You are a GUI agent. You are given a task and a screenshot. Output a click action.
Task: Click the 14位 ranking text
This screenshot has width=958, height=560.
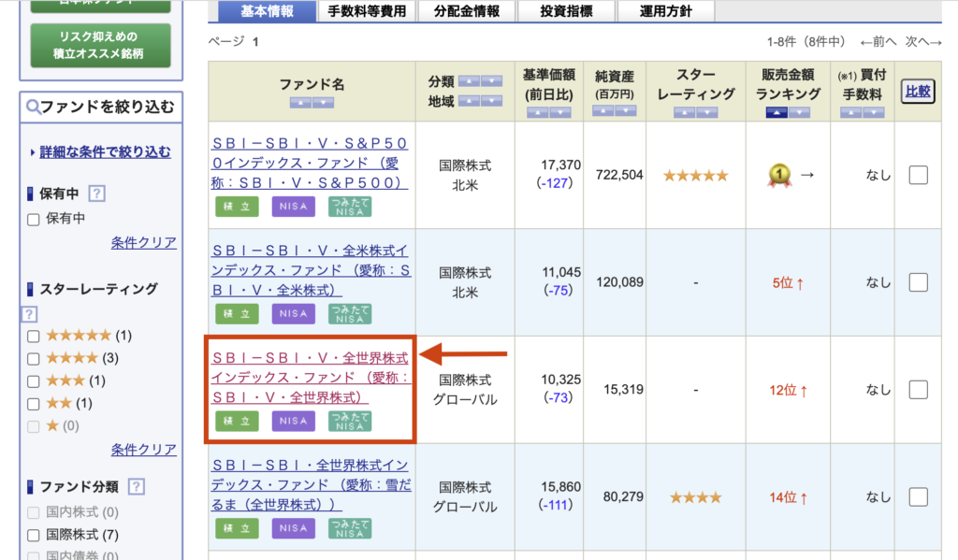click(783, 497)
